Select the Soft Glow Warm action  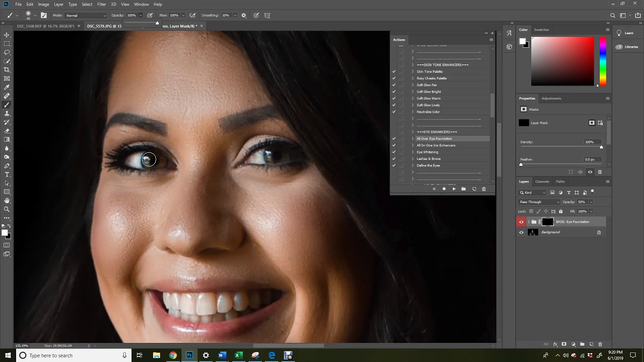point(429,99)
